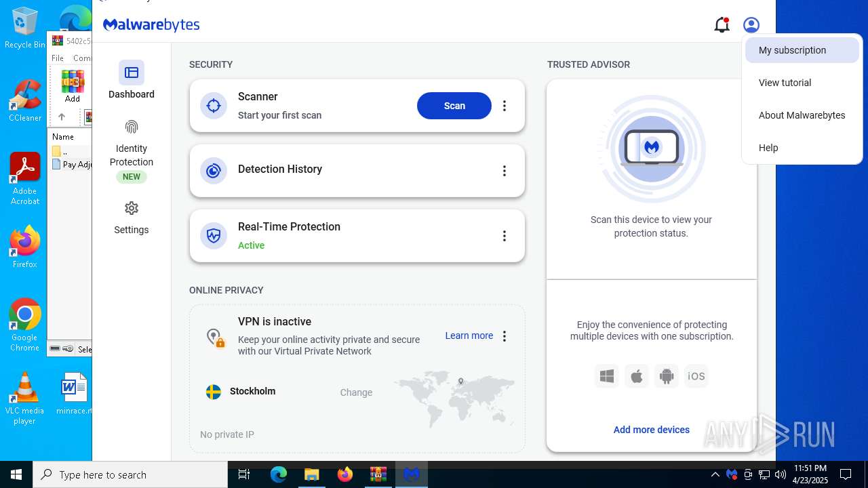Select About Malwarebytes menu entry
The width and height of the screenshot is (868, 488).
(x=802, y=115)
